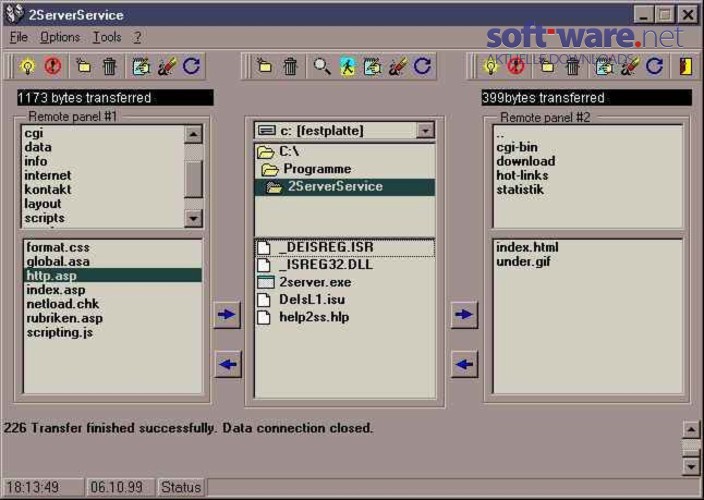Create new folder in local panel toolbar
Screen dimensions: 704x500
coord(264,67)
